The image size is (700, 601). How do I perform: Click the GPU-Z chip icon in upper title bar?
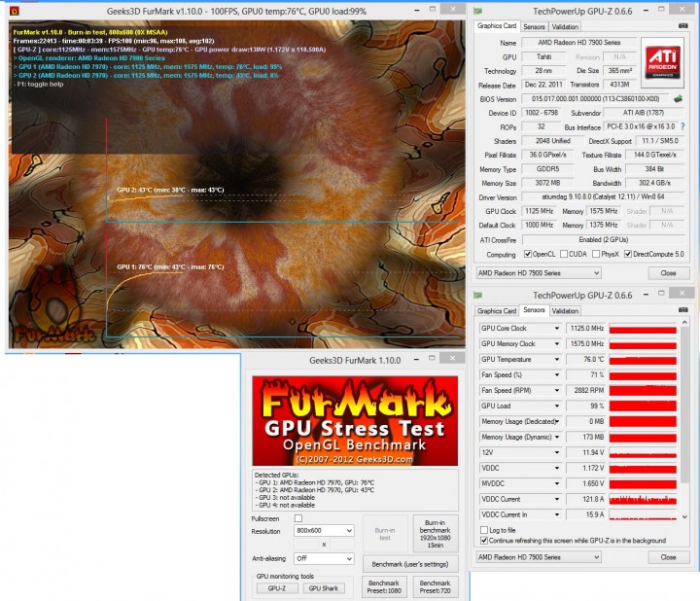point(477,11)
